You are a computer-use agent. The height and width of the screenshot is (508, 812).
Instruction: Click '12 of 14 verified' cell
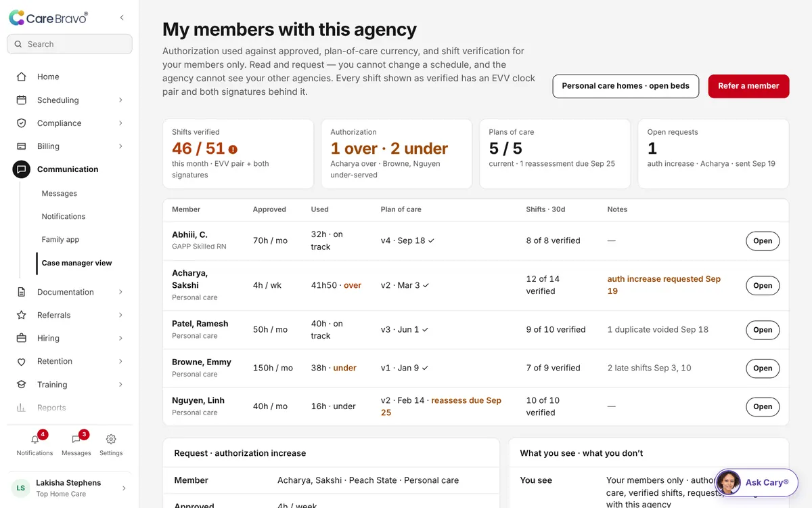click(x=543, y=285)
